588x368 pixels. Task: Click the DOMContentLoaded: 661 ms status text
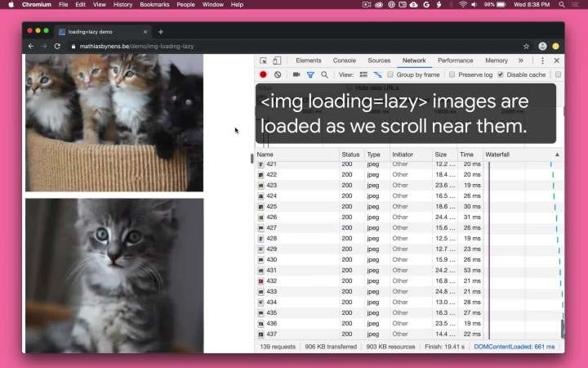tap(514, 347)
